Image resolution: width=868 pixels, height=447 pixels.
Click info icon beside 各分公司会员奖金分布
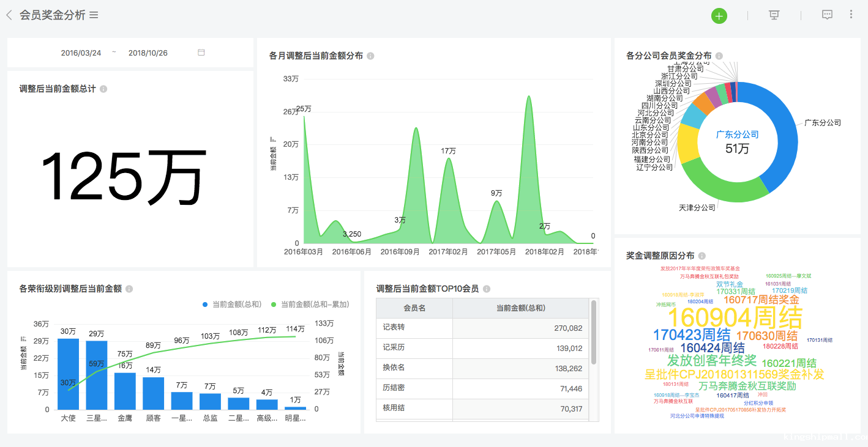pos(719,56)
